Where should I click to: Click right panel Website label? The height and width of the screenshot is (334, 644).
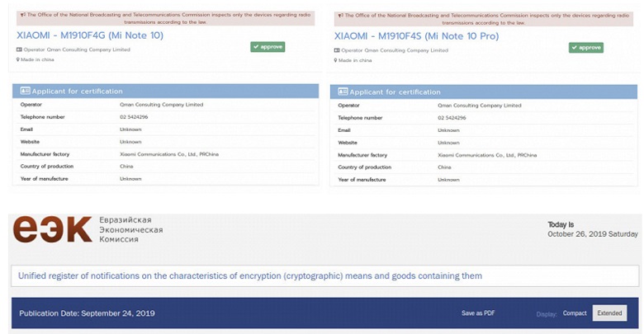(348, 143)
